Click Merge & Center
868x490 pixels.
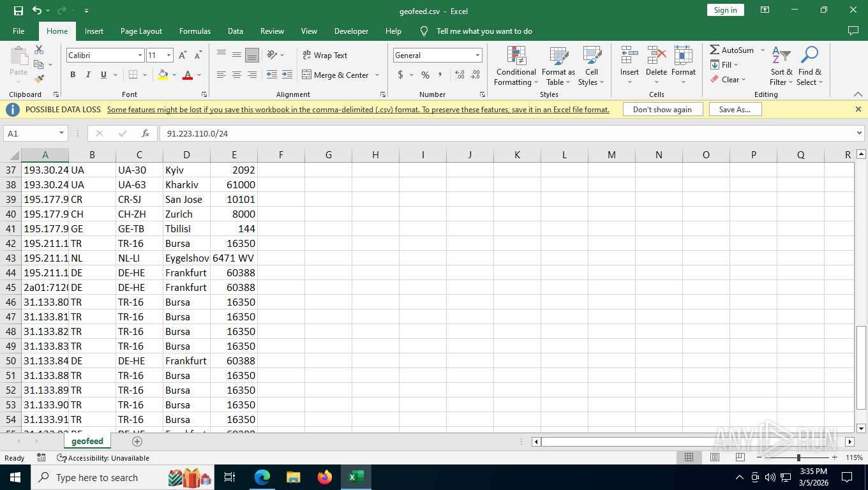pos(336,75)
